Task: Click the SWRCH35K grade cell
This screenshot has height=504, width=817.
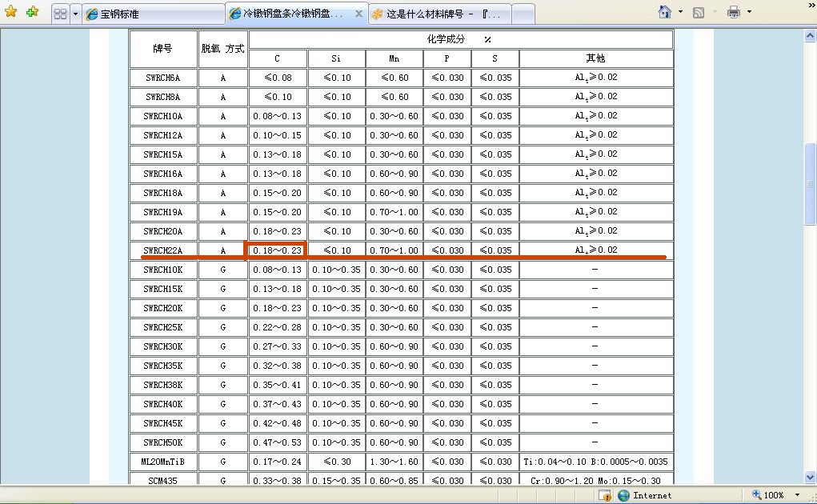Action: coord(163,366)
